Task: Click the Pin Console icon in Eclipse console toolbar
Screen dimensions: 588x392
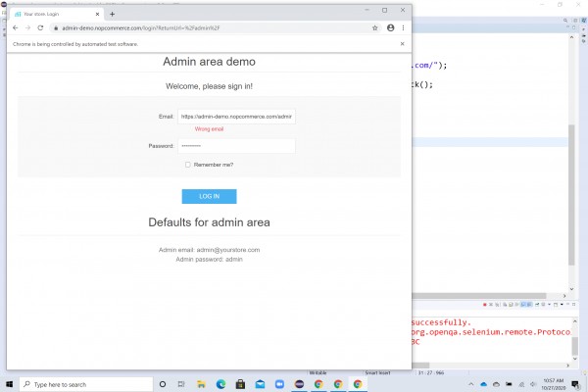Action: [537, 305]
